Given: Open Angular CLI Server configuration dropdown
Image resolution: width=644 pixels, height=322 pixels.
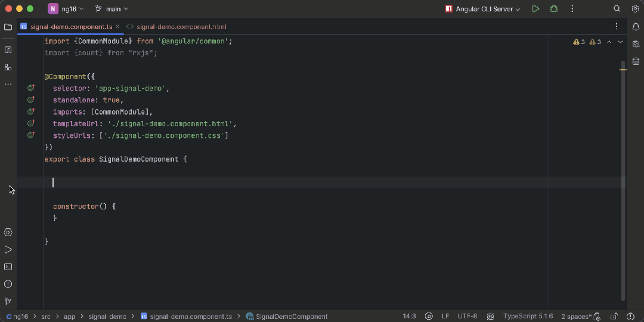Looking at the screenshot, I should pos(483,9).
